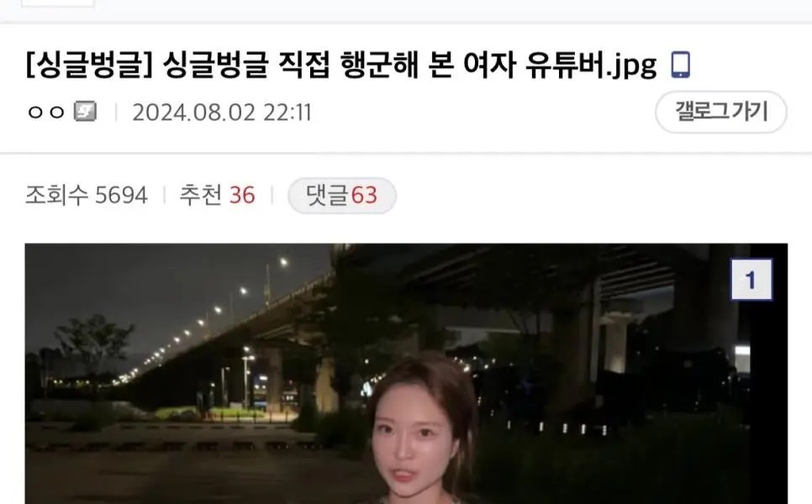Viewport: 812px width, 504px height.
Task: Click the red recommendation count 36
Action: coord(242,196)
